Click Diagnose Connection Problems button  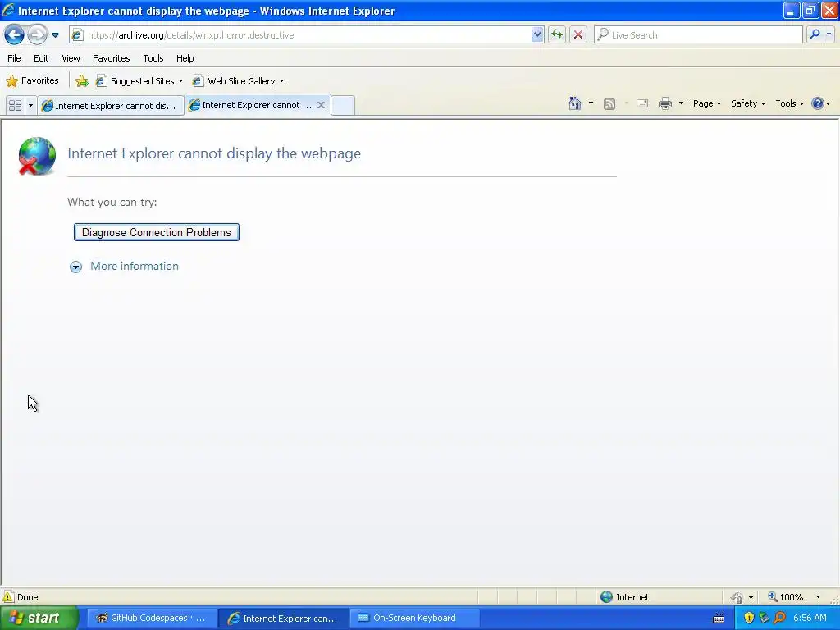coord(157,232)
